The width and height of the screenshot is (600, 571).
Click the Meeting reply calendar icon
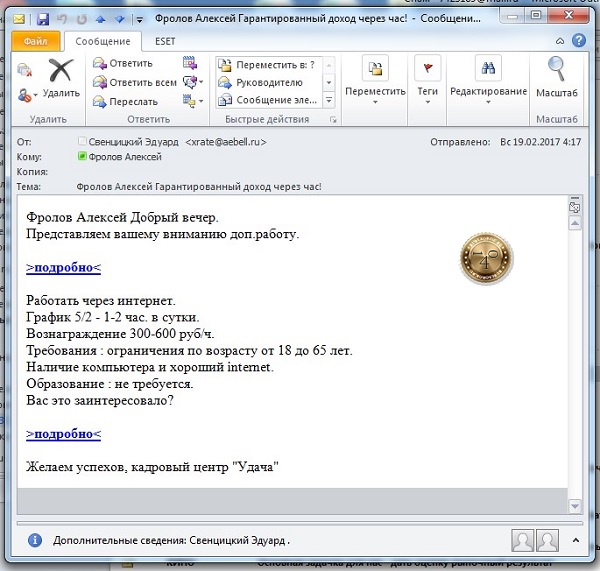190,62
